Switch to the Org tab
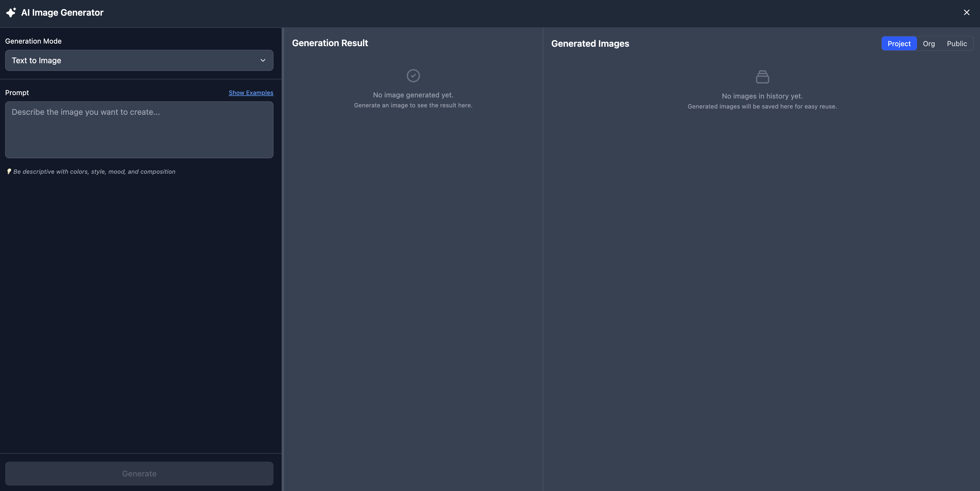The image size is (980, 491). point(929,44)
